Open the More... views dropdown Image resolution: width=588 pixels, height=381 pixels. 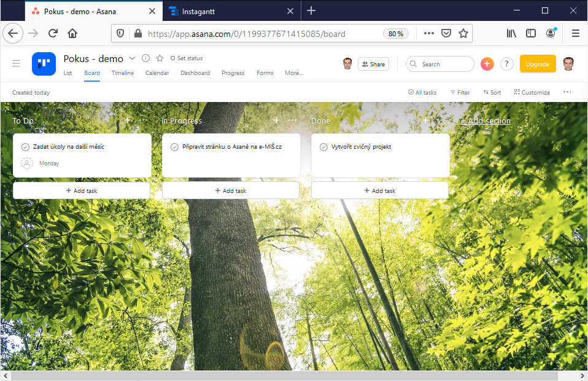[293, 73]
